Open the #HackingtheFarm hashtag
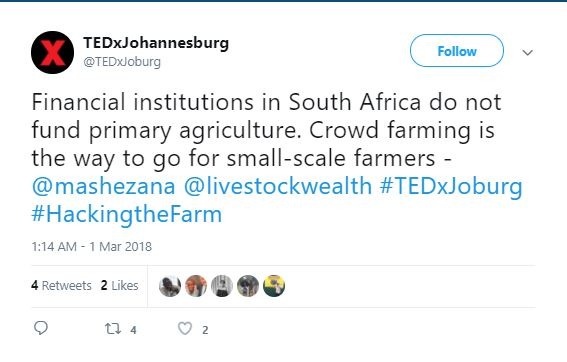567x362 pixels. coord(127,215)
